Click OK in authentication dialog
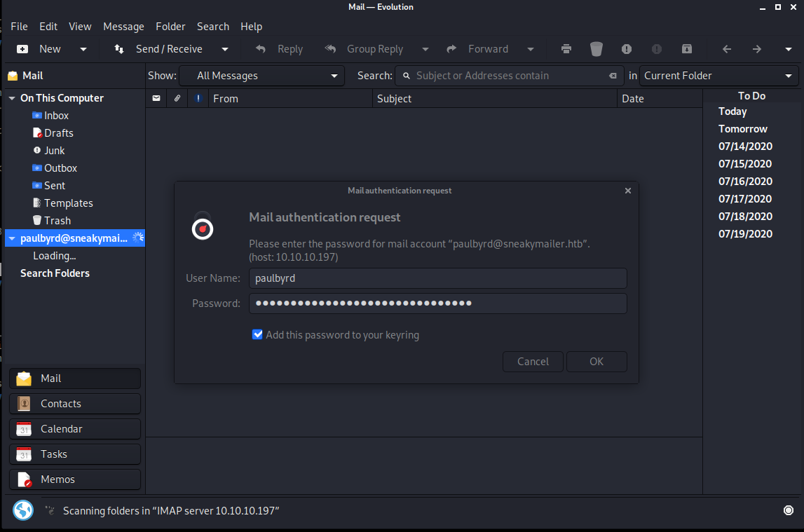The width and height of the screenshot is (804, 532). tap(597, 362)
